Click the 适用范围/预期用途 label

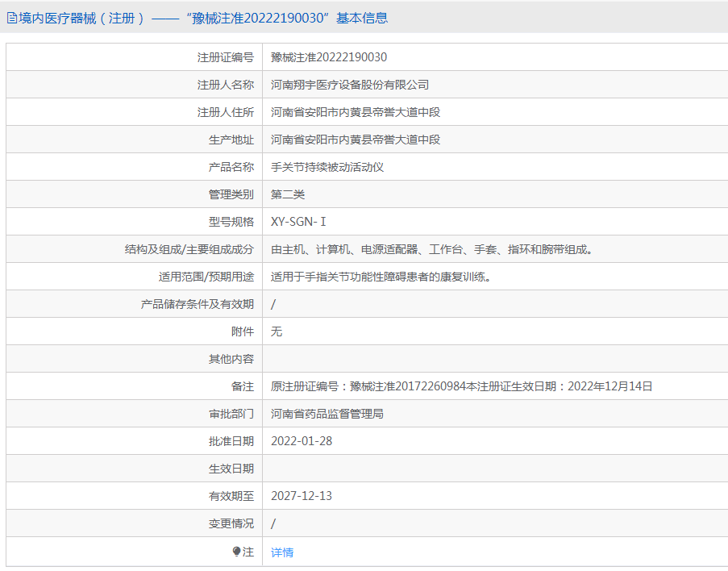[x=206, y=277]
